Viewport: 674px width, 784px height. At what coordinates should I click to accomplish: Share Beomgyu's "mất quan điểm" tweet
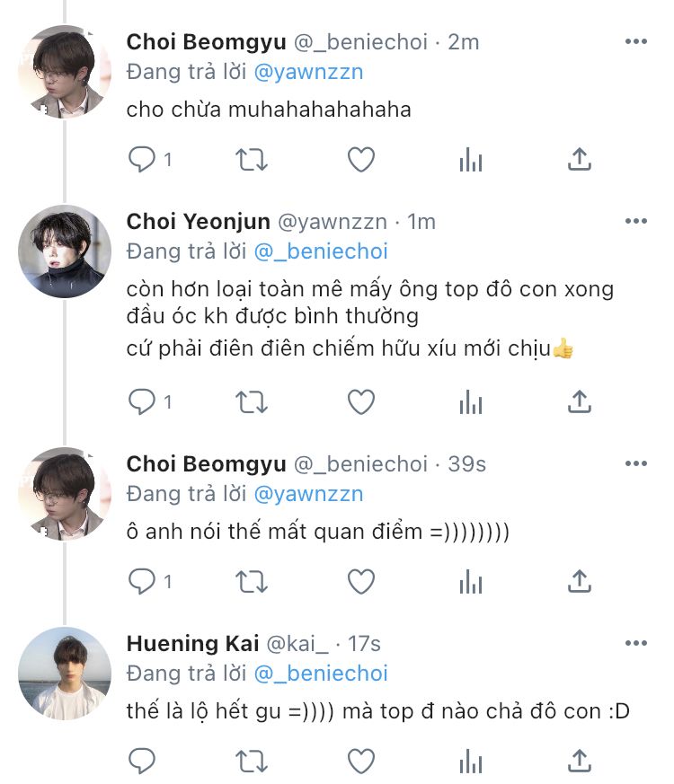(x=581, y=582)
